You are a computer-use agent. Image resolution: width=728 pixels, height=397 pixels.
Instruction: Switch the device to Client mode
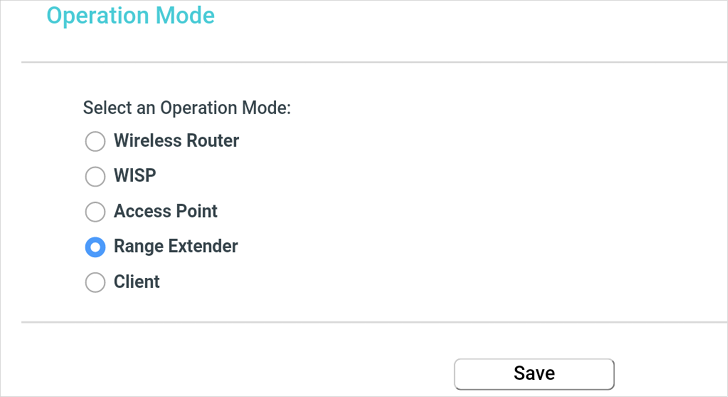[x=95, y=282]
